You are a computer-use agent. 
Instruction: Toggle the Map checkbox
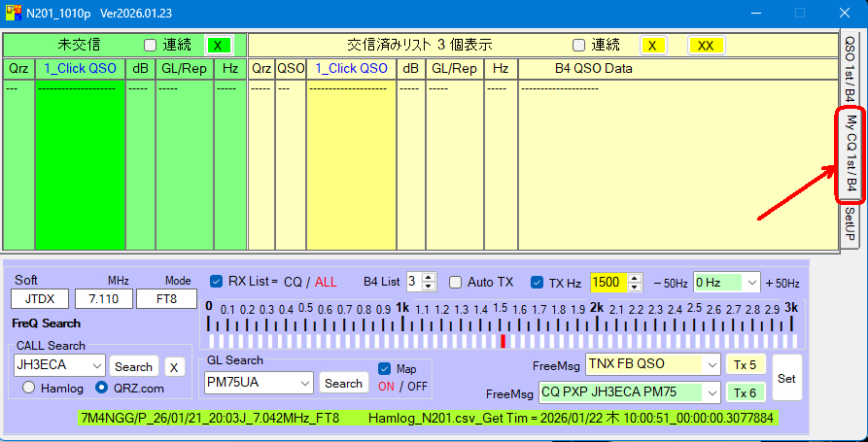pyautogui.click(x=385, y=369)
